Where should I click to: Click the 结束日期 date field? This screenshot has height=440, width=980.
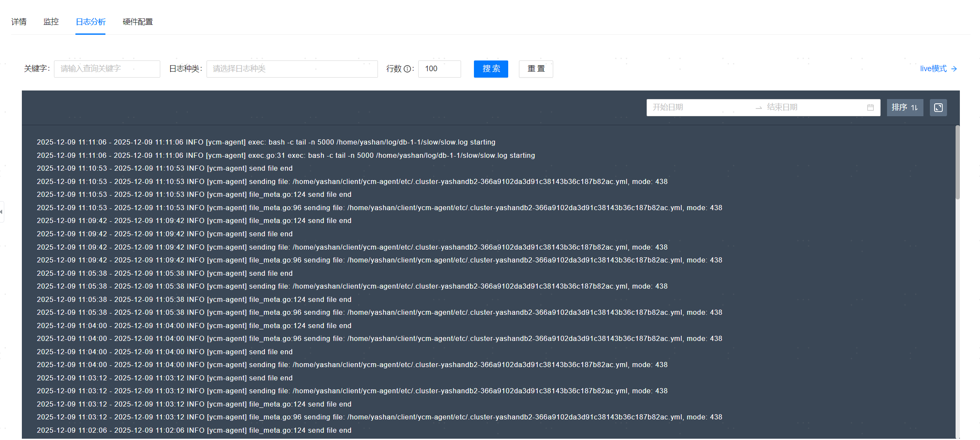tap(810, 107)
